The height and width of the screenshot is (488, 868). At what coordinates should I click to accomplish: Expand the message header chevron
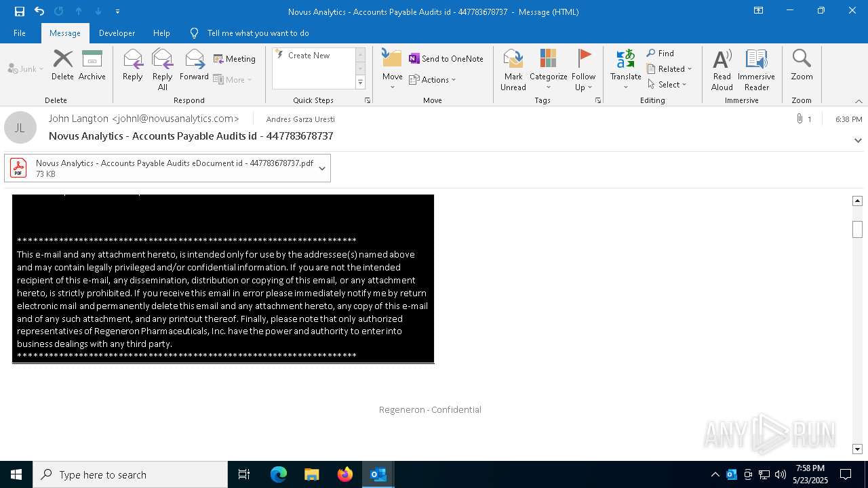point(858,140)
